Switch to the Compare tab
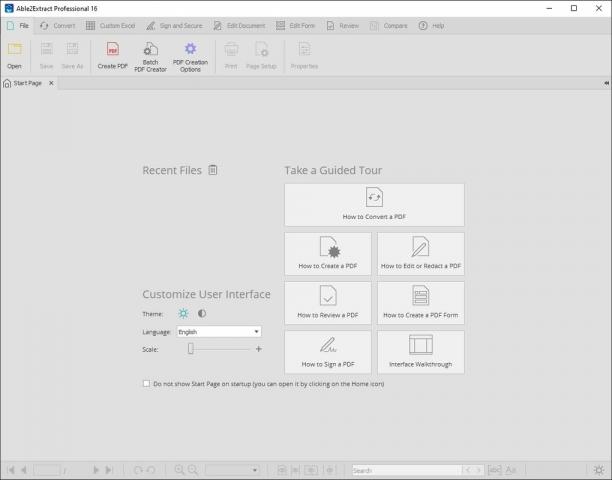The image size is (612, 480). [x=388, y=26]
